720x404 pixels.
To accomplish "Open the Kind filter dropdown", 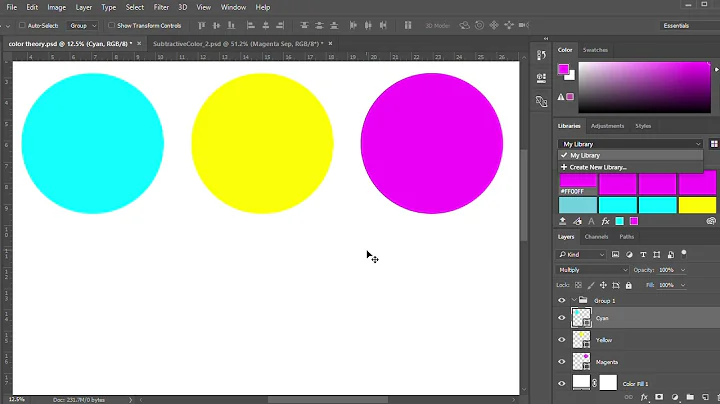I will point(581,254).
